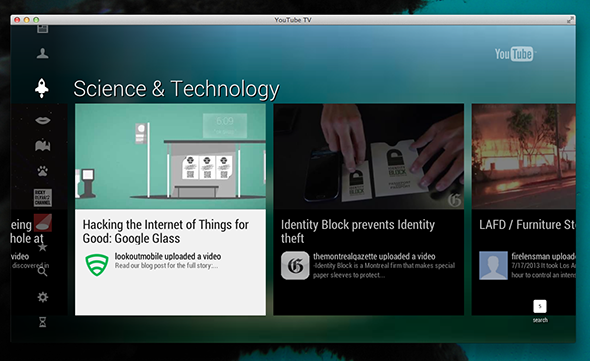Viewport: 590px width, 361px height.
Task: Toggle fullscreen with the window title bar arrows
Action: (x=570, y=20)
